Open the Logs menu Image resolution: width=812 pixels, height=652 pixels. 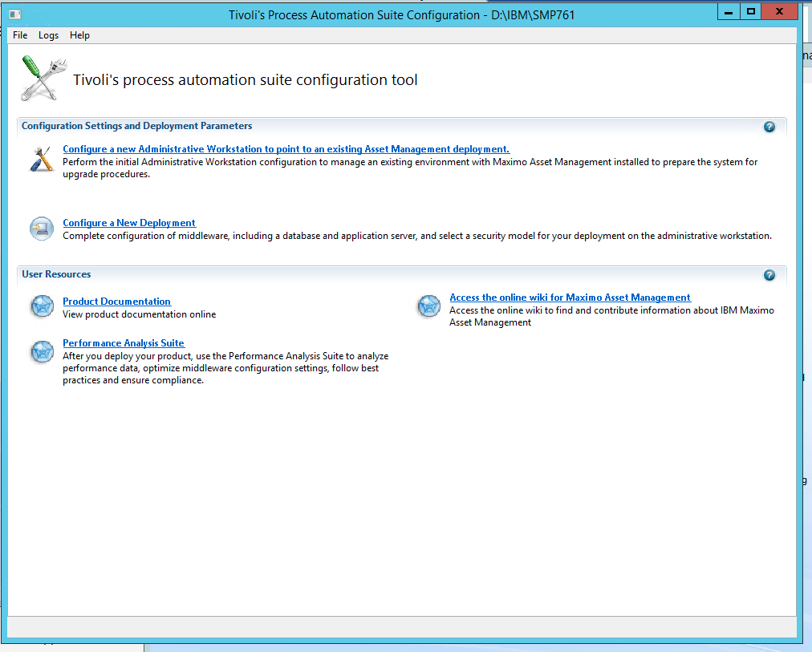click(x=48, y=34)
